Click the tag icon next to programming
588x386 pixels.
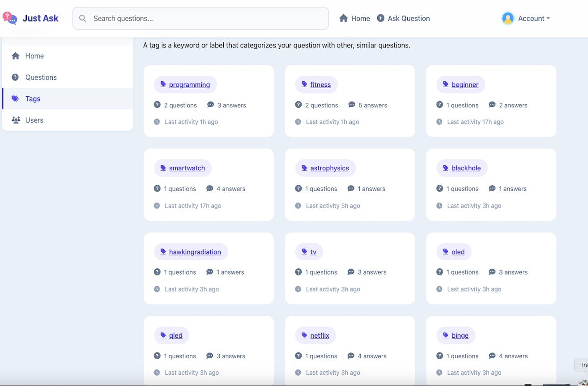coord(163,84)
